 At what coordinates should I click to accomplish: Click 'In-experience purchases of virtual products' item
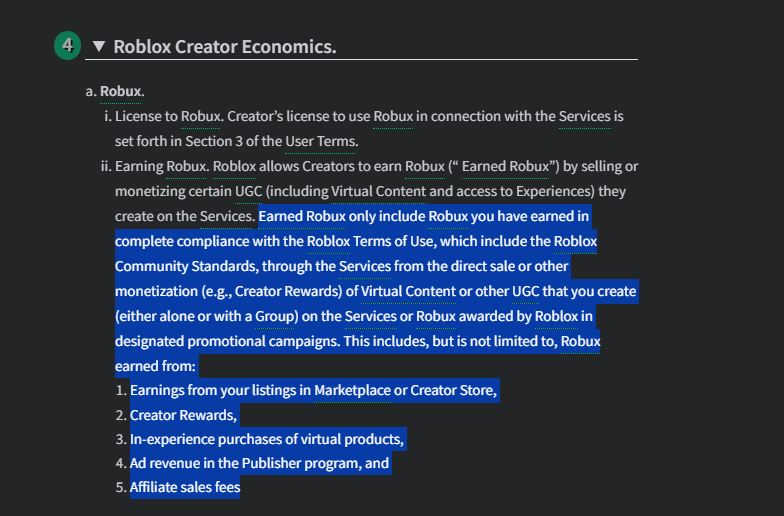click(267, 439)
